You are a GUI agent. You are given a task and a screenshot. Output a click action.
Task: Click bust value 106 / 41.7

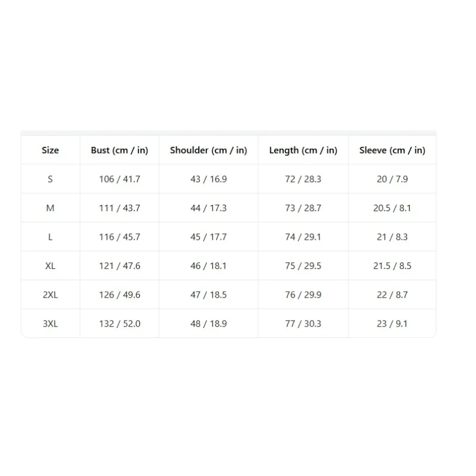[120, 179]
